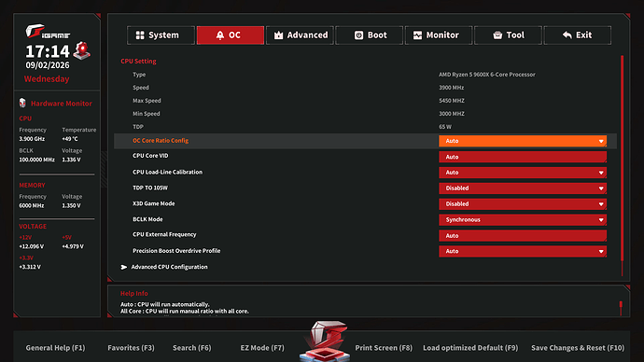Click the Tool tab toolbox icon
Image resolution: width=644 pixels, height=362 pixels.
pos(497,35)
